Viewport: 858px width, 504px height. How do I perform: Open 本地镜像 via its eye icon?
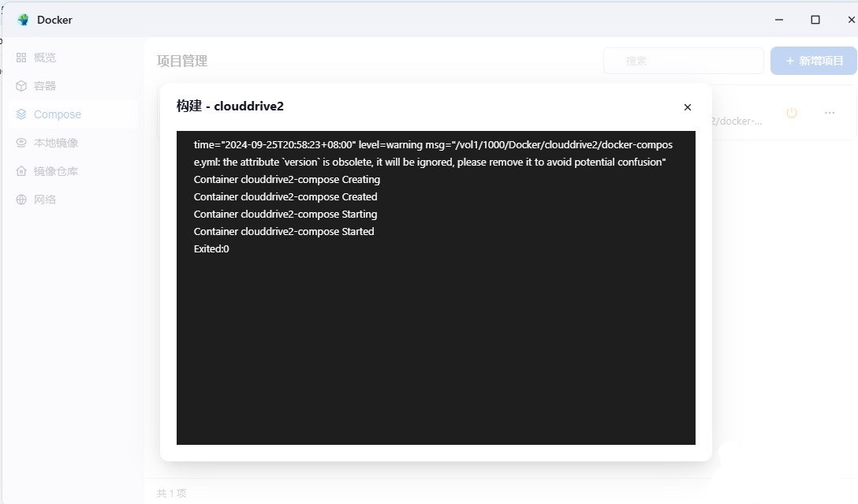pos(21,143)
